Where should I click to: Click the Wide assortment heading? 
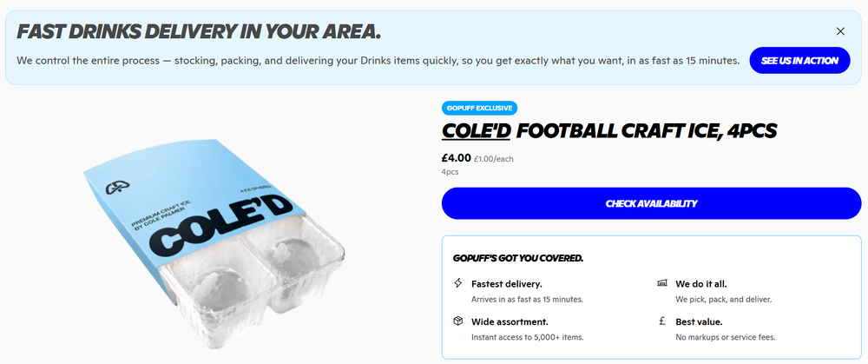point(510,322)
